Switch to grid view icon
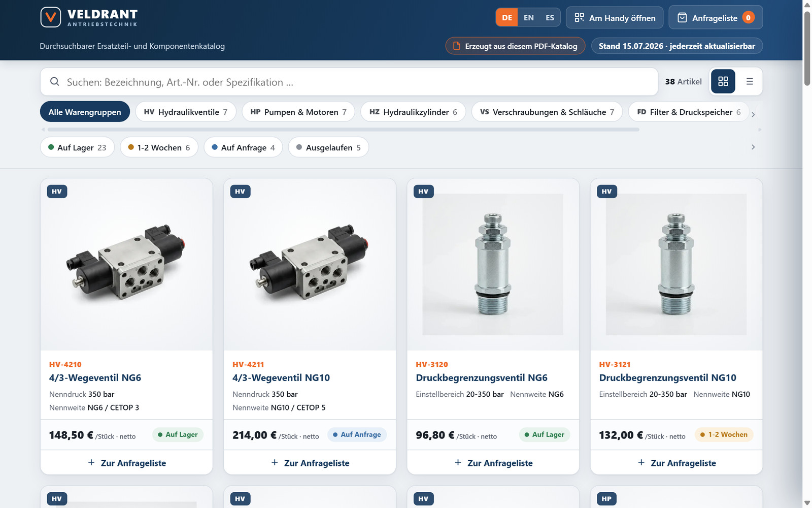 click(723, 81)
